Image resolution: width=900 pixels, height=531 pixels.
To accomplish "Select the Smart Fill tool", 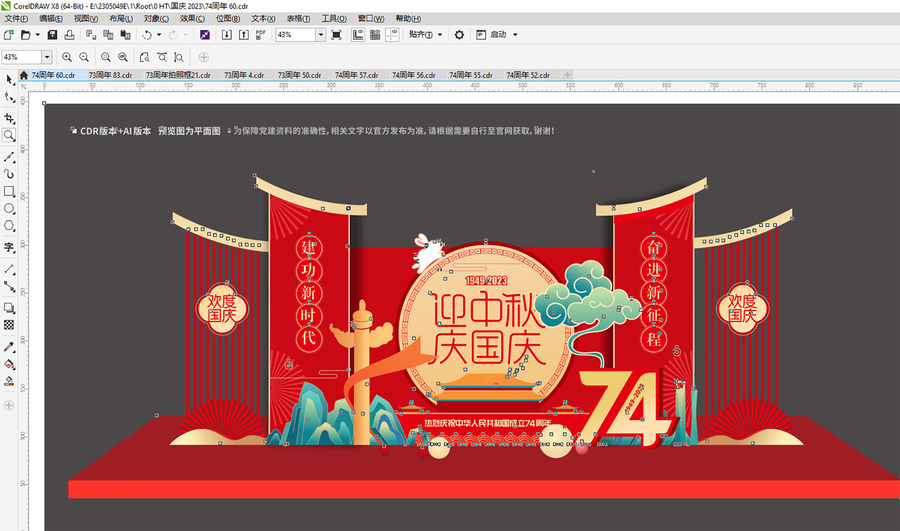I will [9, 381].
